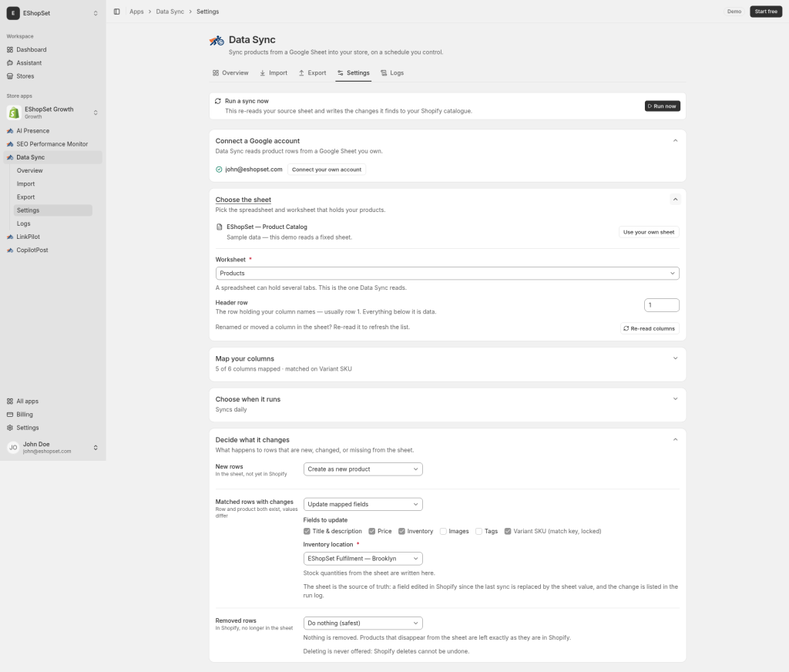This screenshot has width=789, height=672.
Task: Uncheck the Price field checkbox
Action: click(372, 532)
